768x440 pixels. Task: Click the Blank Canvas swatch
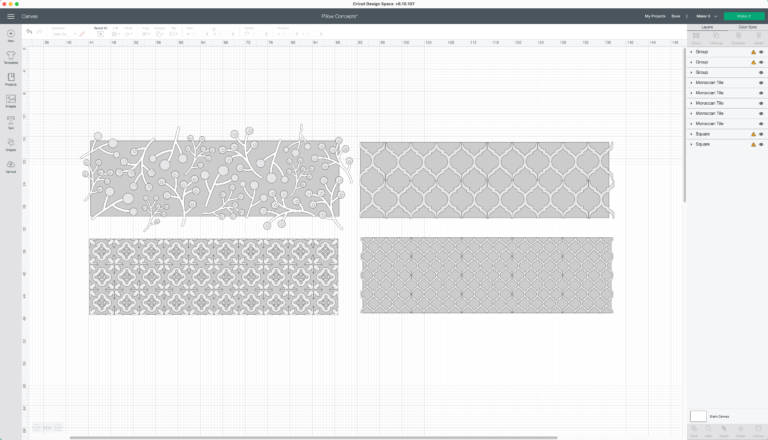click(x=698, y=415)
